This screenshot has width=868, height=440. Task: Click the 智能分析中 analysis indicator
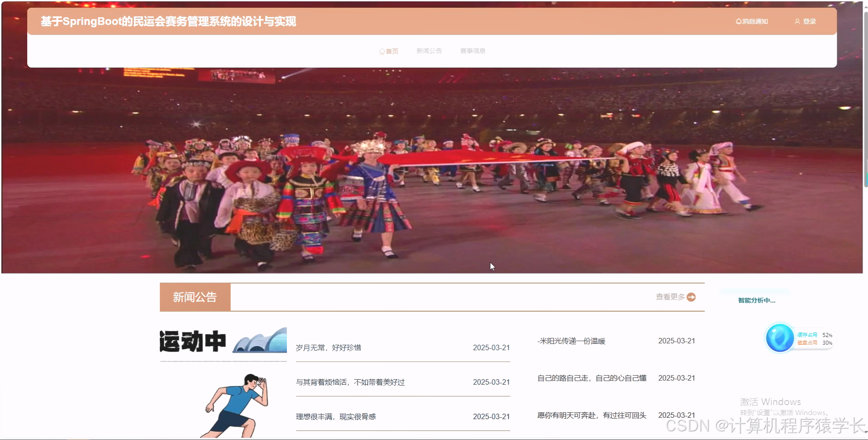tap(756, 300)
